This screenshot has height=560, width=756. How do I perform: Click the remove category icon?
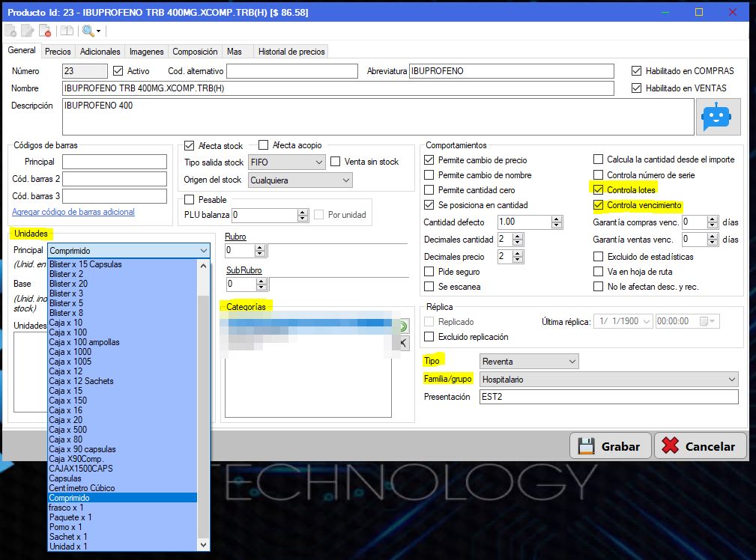pos(402,343)
